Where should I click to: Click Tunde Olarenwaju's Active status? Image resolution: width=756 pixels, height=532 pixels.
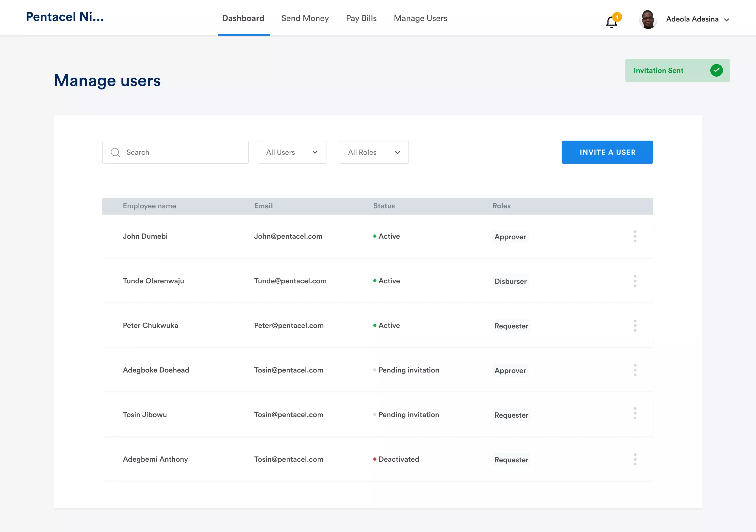387,281
